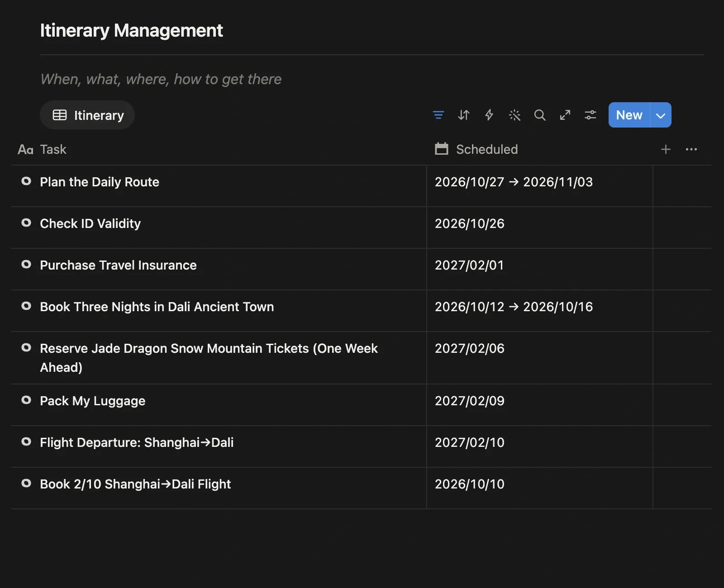Click the status circle for Flight Departure row
This screenshot has width=724, height=588.
pyautogui.click(x=26, y=442)
